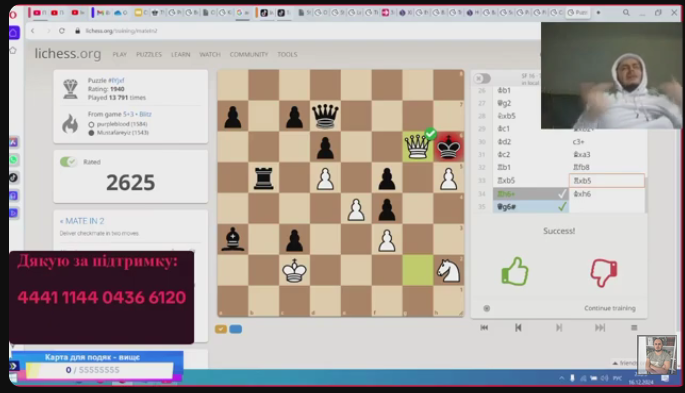Step back one move

click(518, 328)
